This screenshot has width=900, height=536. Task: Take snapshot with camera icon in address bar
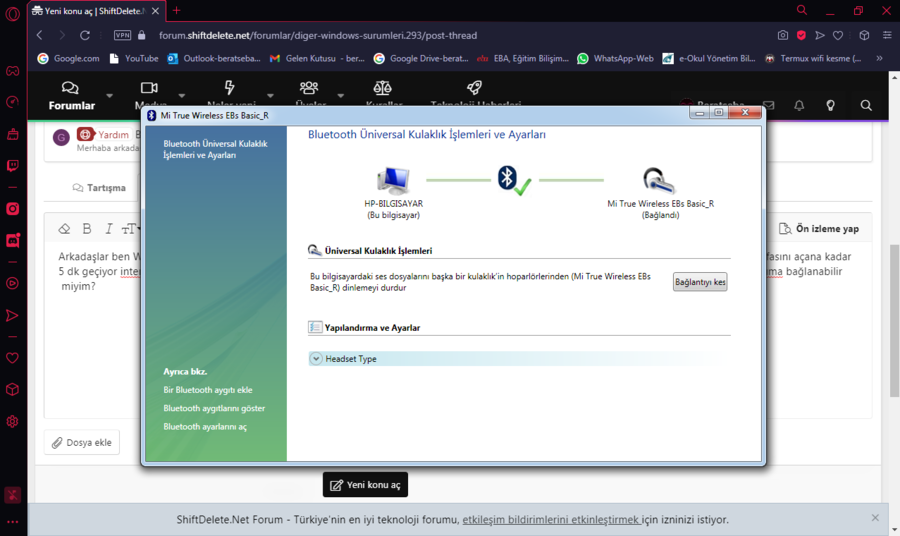tap(783, 36)
